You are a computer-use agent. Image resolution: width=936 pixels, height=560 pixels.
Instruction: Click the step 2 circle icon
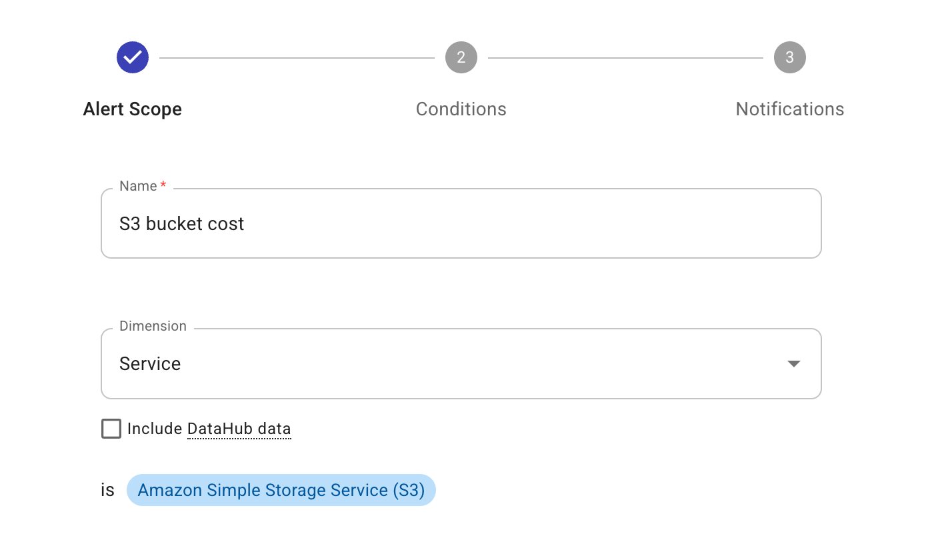point(461,58)
